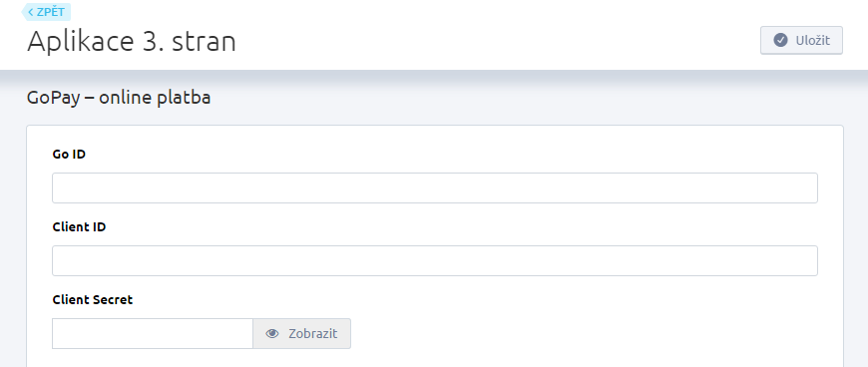Click the Go ID field label
This screenshot has width=868, height=367.
point(69,155)
